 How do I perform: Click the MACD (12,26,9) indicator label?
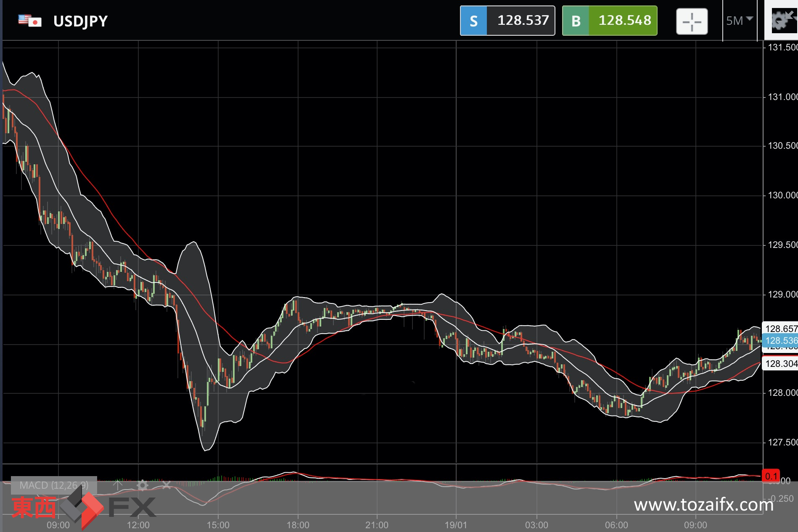coord(54,485)
